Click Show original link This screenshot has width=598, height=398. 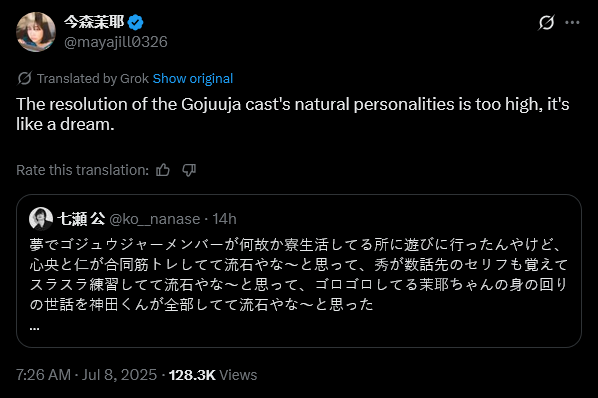[x=193, y=79]
